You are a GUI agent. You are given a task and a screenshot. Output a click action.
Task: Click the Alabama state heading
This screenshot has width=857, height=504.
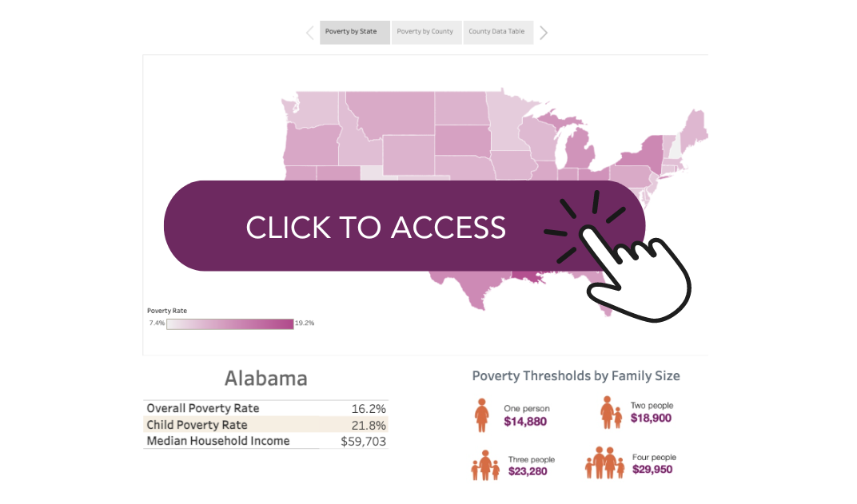265,378
